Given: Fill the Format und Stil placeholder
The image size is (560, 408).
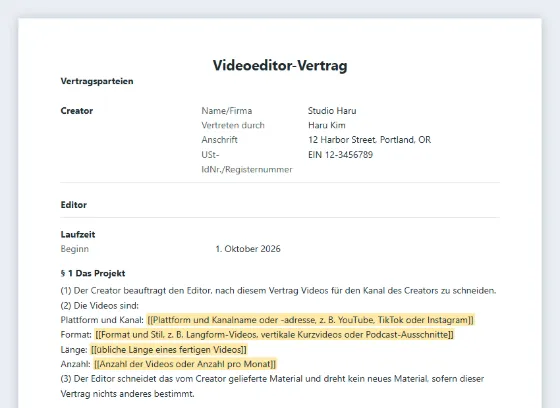Looking at the screenshot, I should [x=274, y=335].
